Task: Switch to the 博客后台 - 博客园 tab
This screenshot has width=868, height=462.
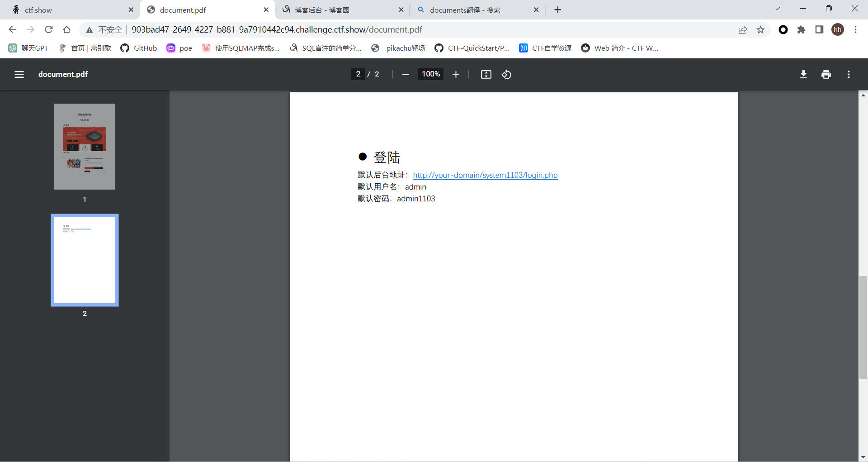Action: (x=342, y=10)
